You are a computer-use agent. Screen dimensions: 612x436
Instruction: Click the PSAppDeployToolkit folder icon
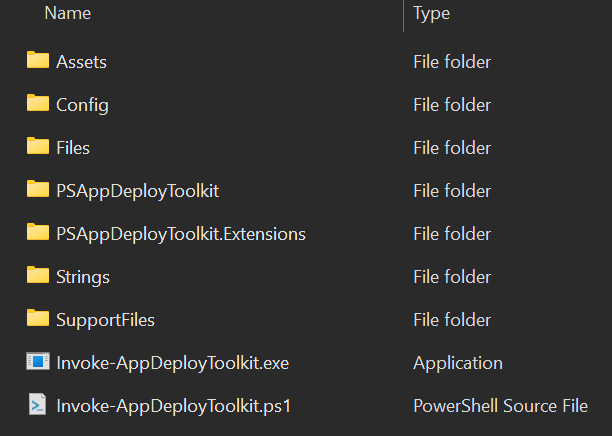pos(38,189)
